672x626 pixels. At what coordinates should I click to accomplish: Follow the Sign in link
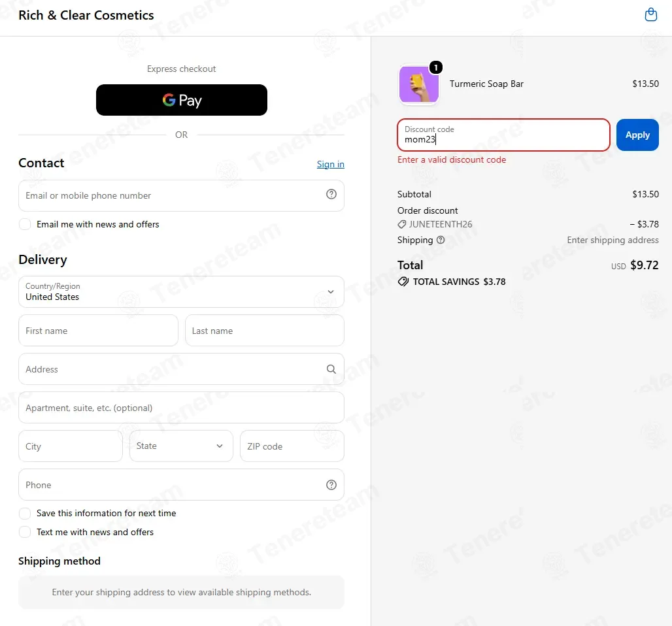[330, 164]
